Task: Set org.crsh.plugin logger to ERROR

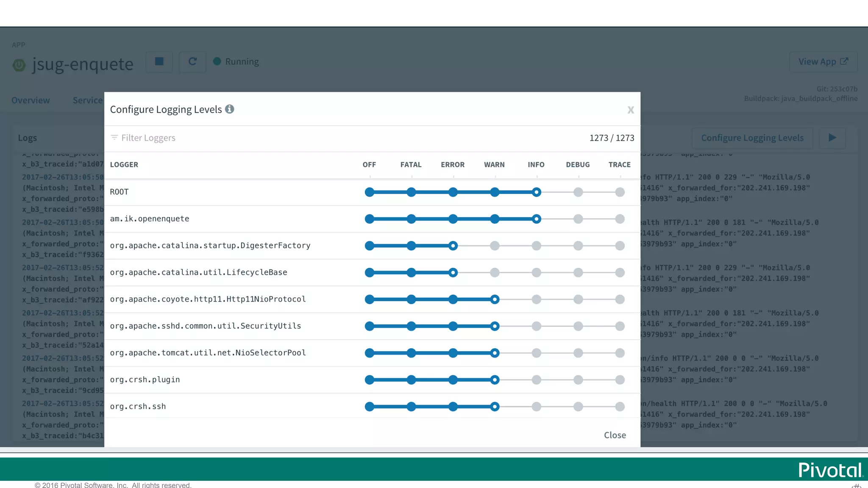Action: [x=453, y=380]
